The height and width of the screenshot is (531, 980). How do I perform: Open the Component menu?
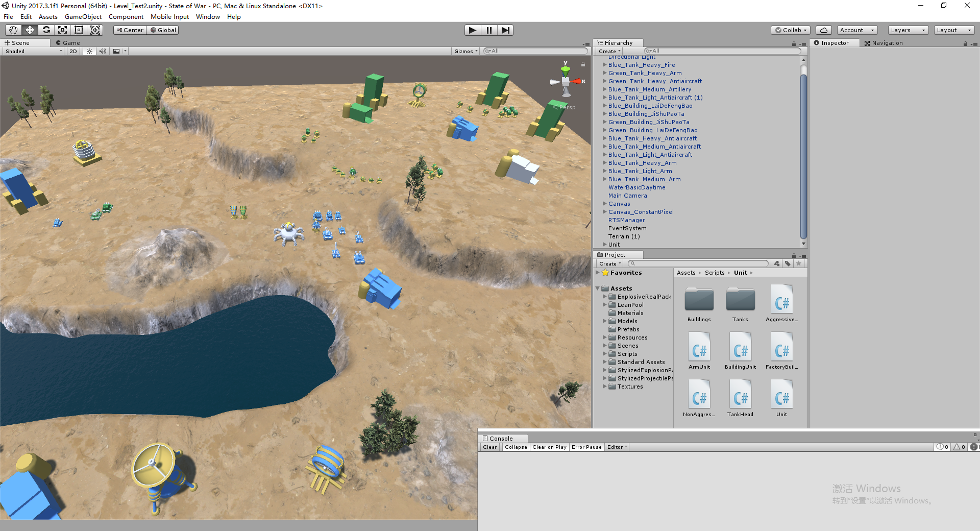tap(126, 17)
